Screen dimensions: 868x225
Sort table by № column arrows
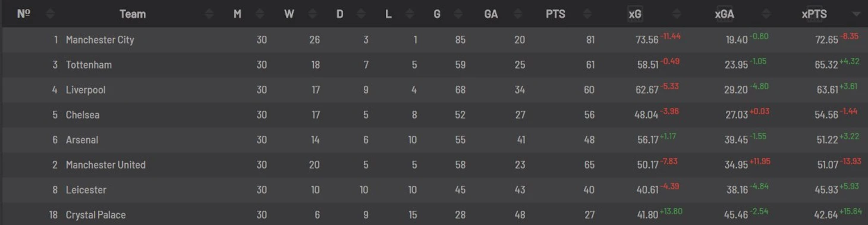pyautogui.click(x=50, y=14)
